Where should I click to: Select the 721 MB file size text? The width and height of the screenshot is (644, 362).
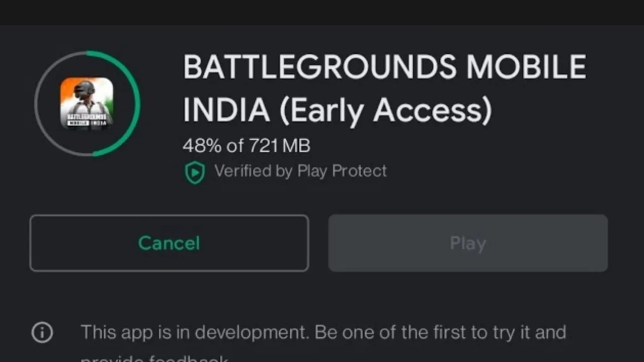279,146
